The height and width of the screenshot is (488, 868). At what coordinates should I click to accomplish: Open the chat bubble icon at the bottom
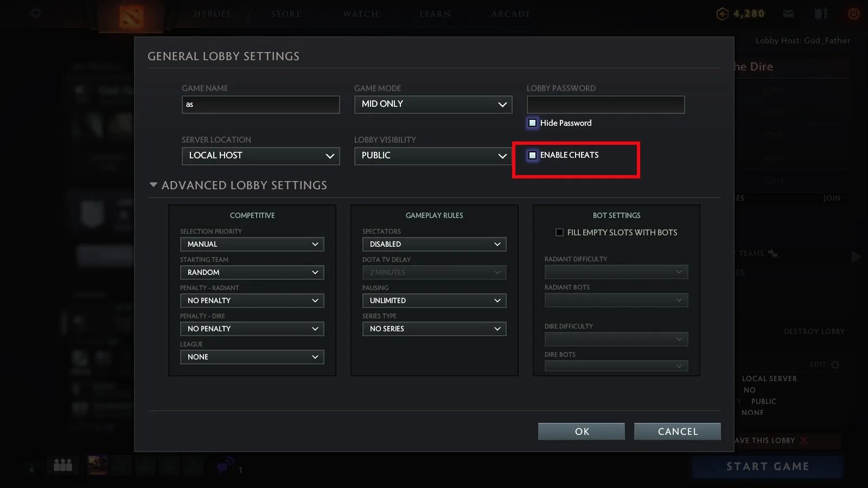tap(225, 465)
